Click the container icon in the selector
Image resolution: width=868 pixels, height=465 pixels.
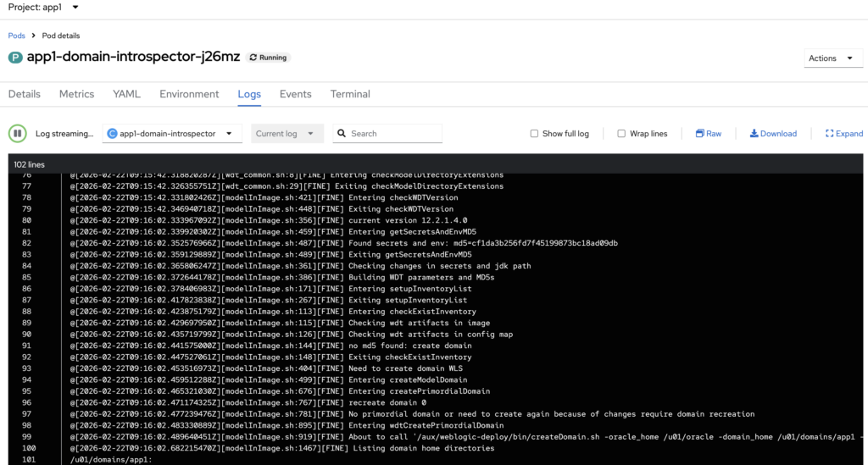tap(113, 134)
